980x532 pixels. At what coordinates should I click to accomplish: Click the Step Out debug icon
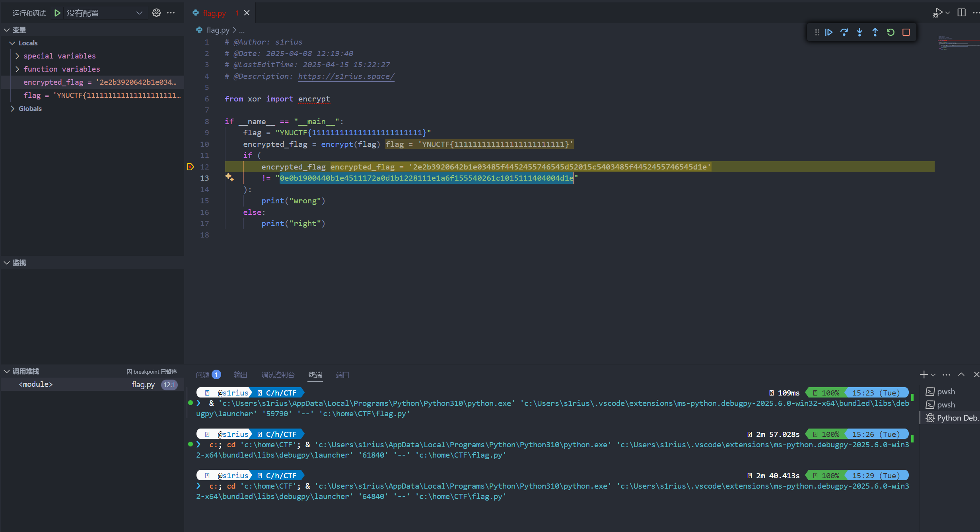(875, 32)
